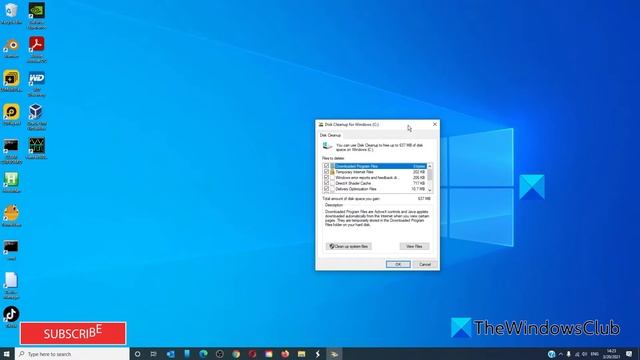Viewport: 640px width, 360px height.
Task: Click Clean up system files button
Action: pyautogui.click(x=349, y=246)
